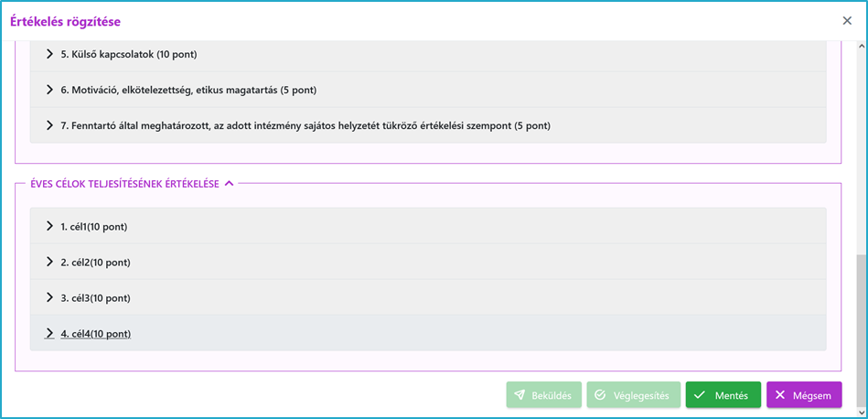Expand the chevron for 1. cél1
The image size is (868, 419).
[x=49, y=226]
